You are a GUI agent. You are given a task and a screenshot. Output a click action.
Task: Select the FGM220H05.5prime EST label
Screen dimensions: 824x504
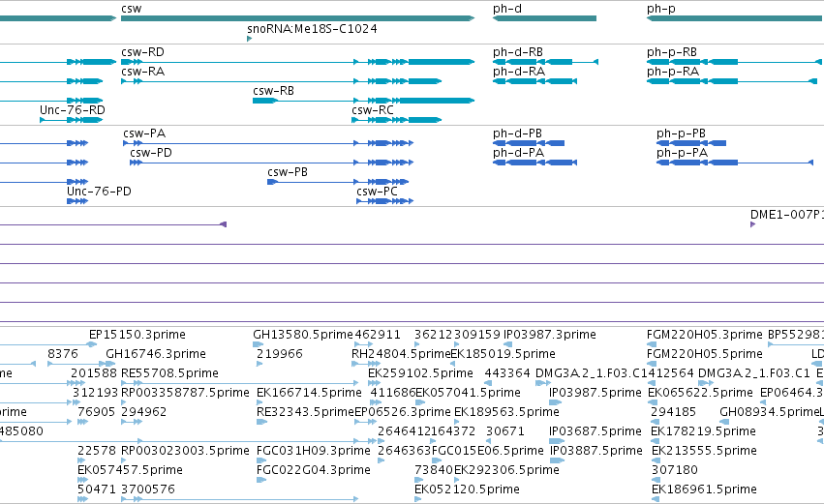pyautogui.click(x=705, y=354)
